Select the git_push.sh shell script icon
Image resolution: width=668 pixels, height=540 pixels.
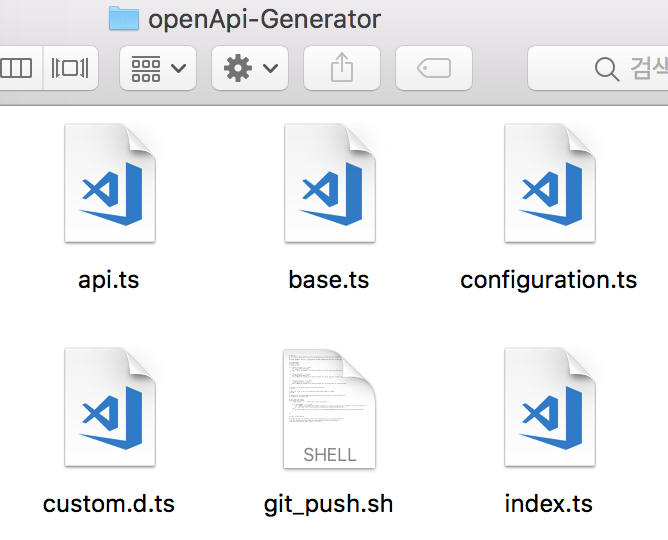pos(330,408)
